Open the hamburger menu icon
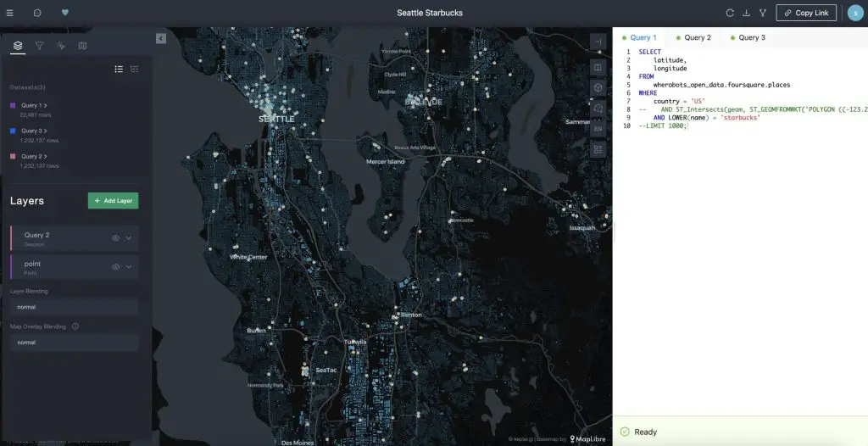Viewport: 868px width, 446px height. (x=9, y=13)
